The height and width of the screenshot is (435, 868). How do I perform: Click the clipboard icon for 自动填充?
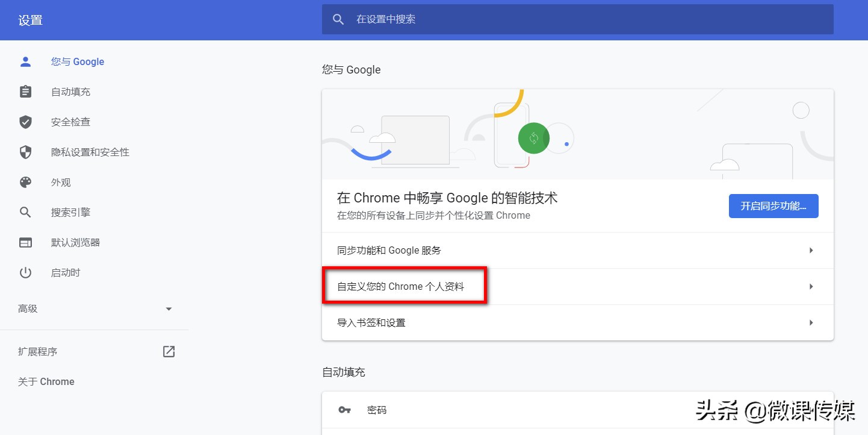click(x=25, y=92)
